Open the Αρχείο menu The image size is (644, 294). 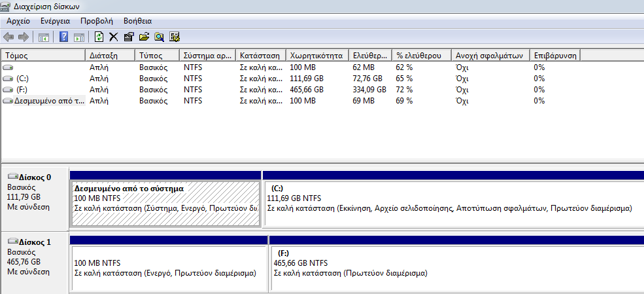point(18,22)
